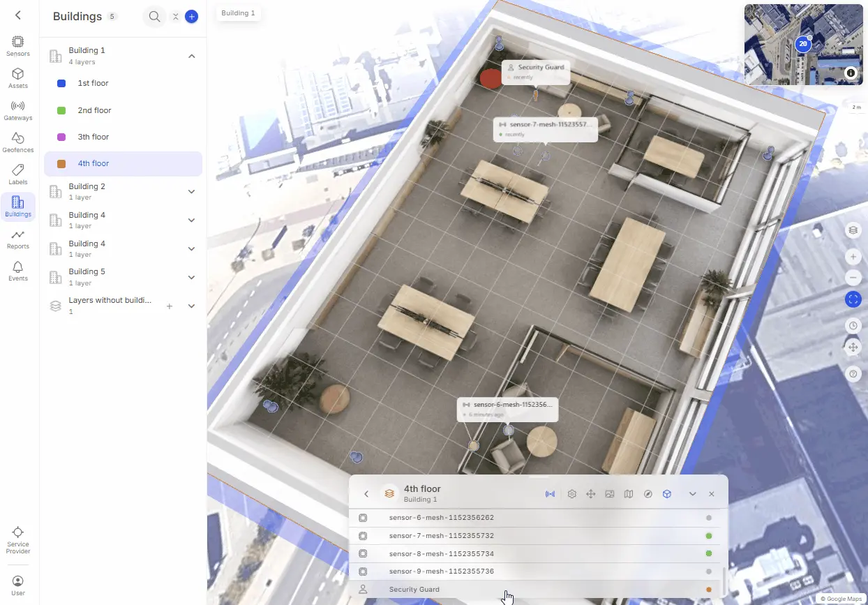Screen dimensions: 868x605
Task: Click the green 2nd floor color swatch
Action: click(61, 110)
